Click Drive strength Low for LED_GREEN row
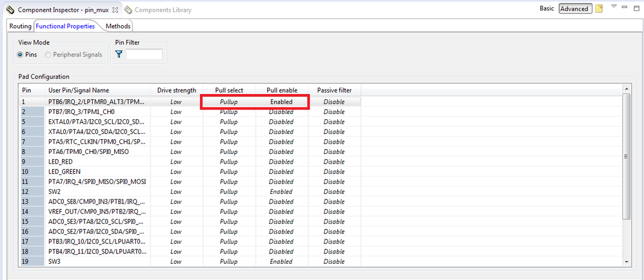 pos(177,171)
